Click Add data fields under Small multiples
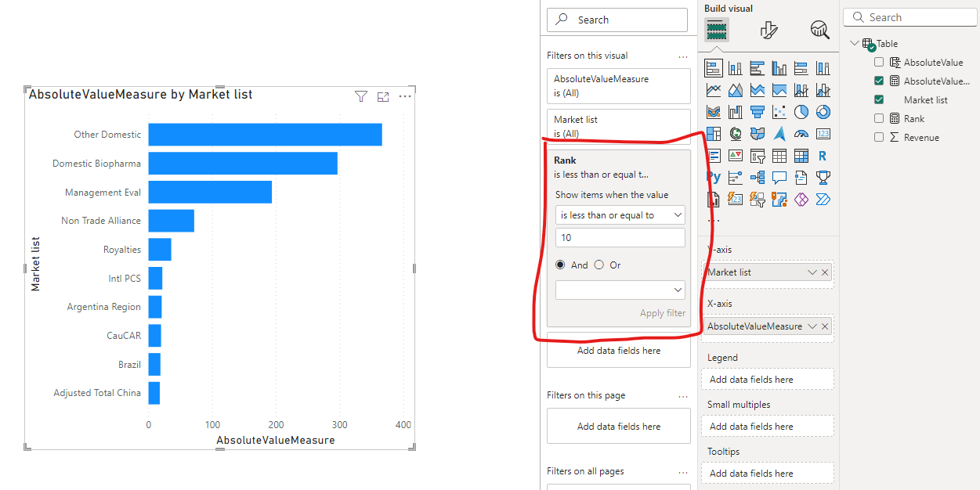The height and width of the screenshot is (490, 980). pyautogui.click(x=768, y=427)
